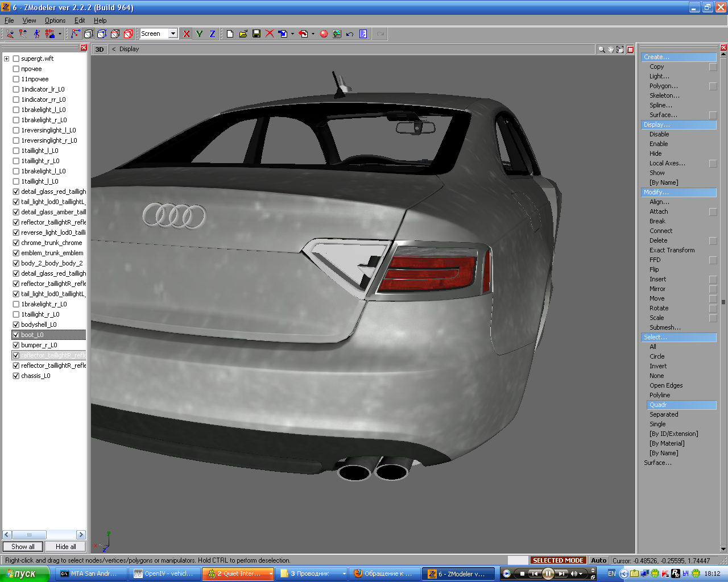Screen dimensions: 728x582
Task: Select the viewport zoom magnifier icon
Action: tap(601, 49)
